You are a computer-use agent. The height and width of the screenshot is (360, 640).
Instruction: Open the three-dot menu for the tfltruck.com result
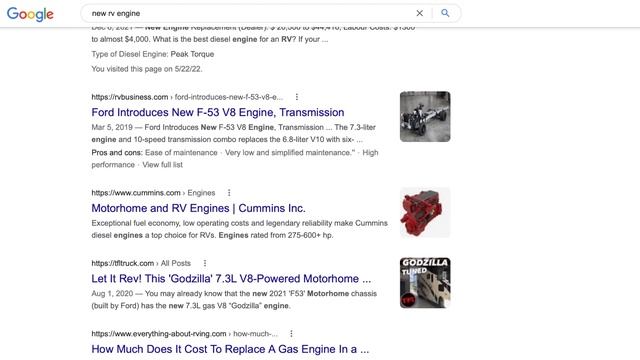tap(205, 263)
